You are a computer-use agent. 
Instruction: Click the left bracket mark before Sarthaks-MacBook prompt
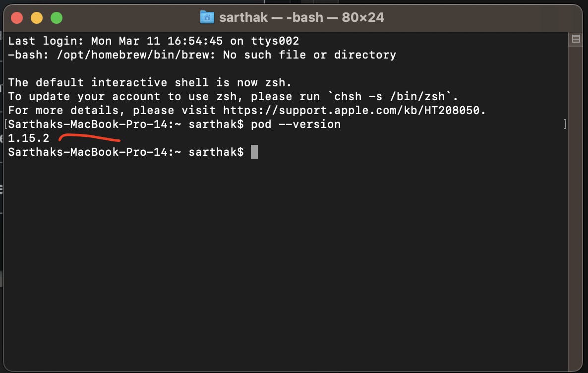(x=5, y=124)
